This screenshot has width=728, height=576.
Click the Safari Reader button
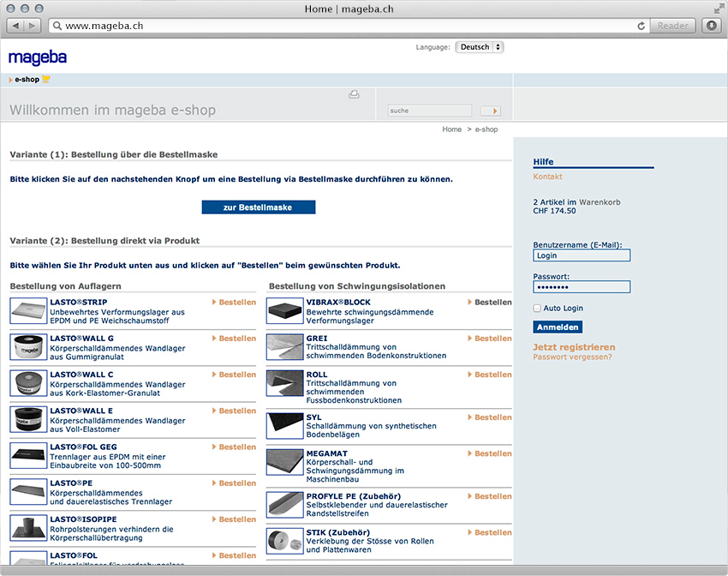672,26
